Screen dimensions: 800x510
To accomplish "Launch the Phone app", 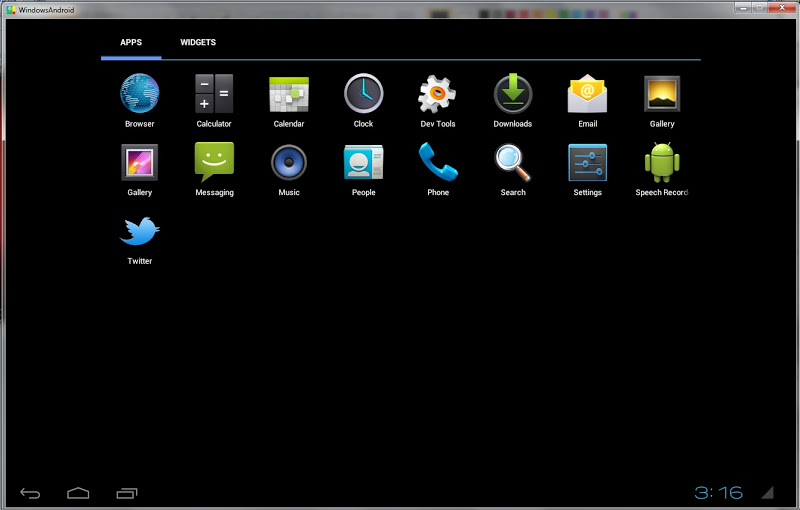I will tap(438, 162).
